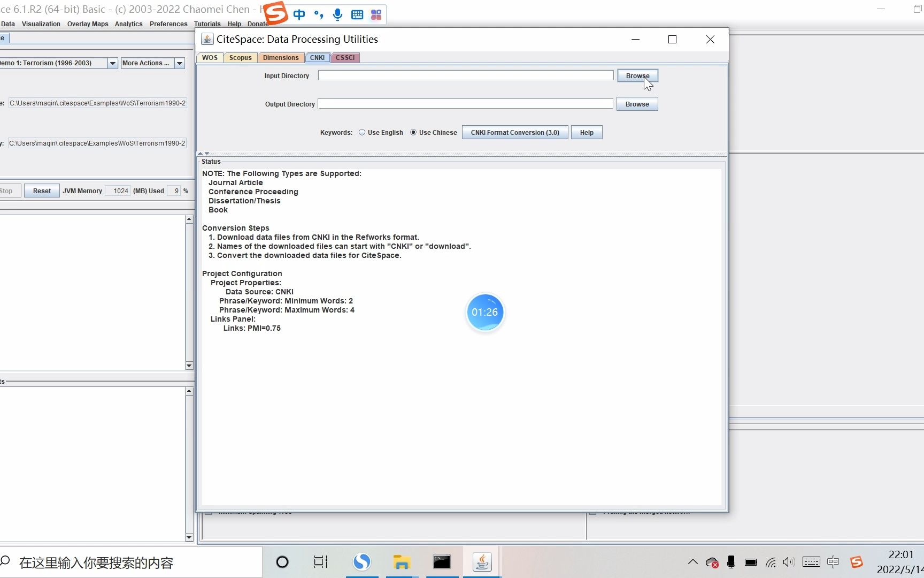Click the Help button in the dialog

click(x=587, y=133)
